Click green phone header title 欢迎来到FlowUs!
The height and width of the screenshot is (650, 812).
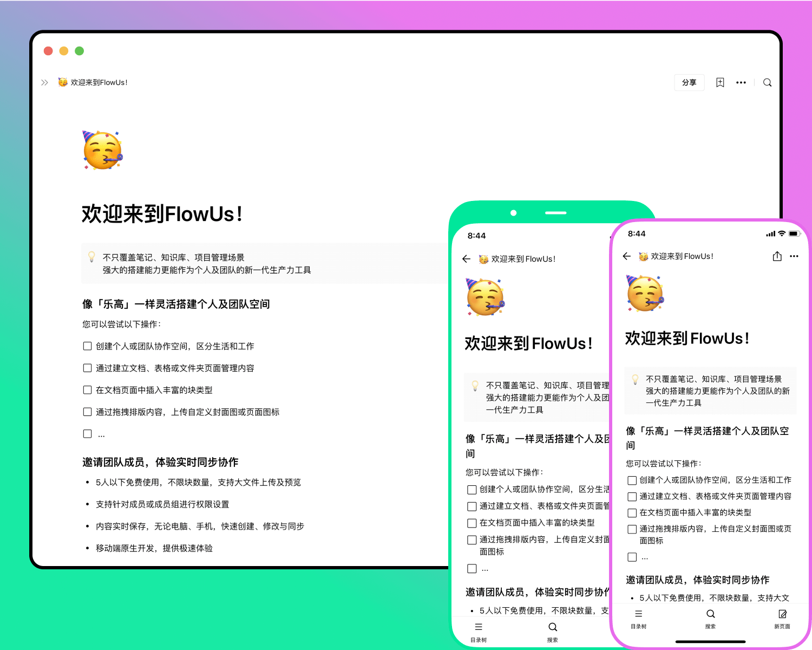[x=523, y=259]
